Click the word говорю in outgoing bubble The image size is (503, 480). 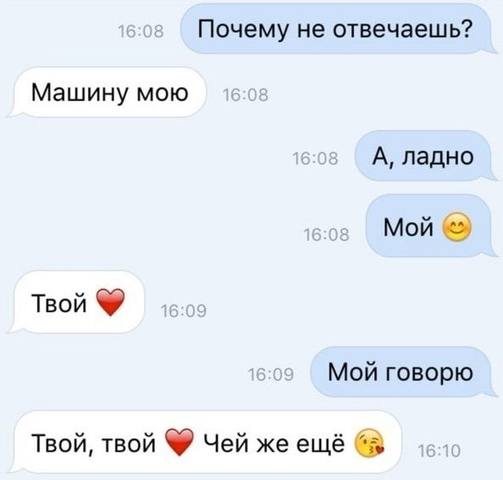coord(429,373)
